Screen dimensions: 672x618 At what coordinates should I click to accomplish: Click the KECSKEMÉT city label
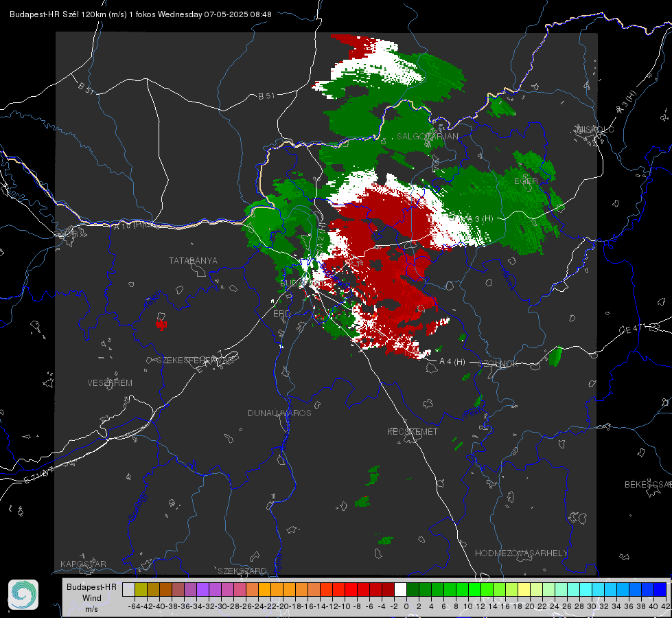[x=413, y=432]
